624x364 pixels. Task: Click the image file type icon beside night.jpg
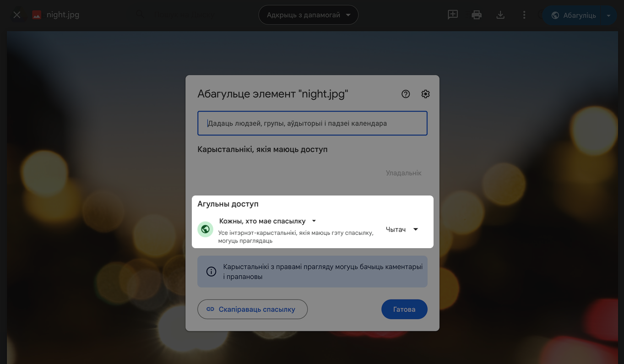coord(37,15)
